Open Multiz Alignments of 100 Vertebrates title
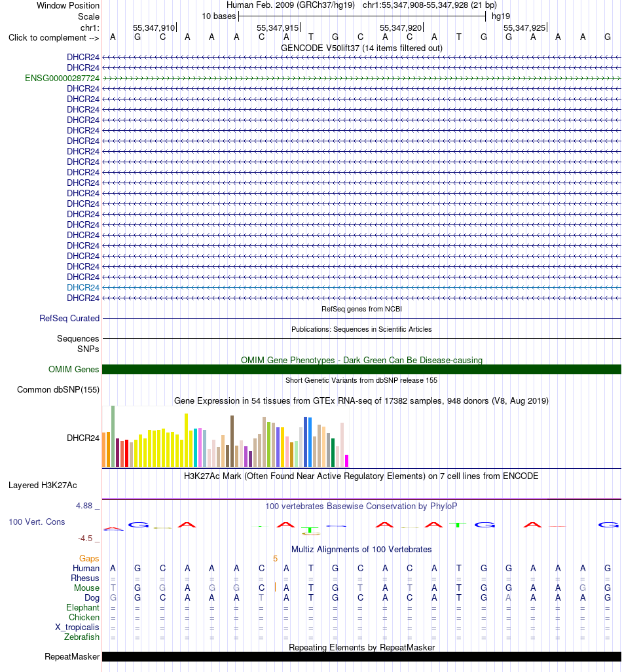Image resolution: width=622 pixels, height=672 pixels. 361,550
